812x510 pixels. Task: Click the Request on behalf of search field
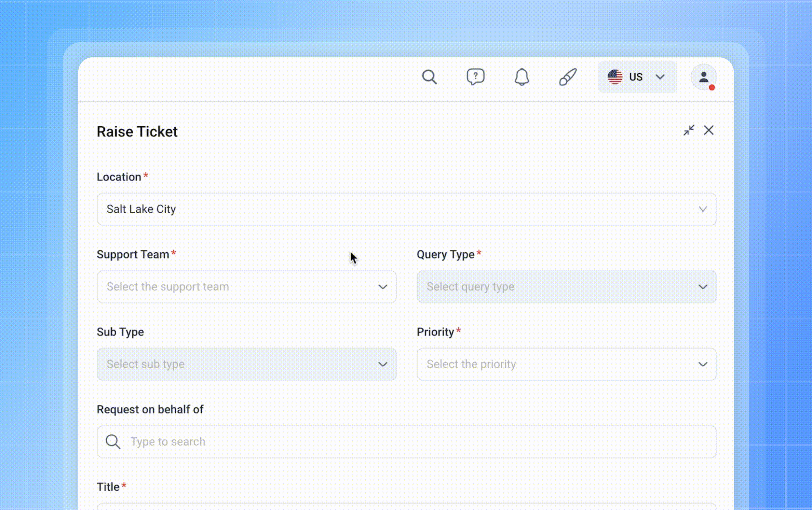tap(407, 442)
